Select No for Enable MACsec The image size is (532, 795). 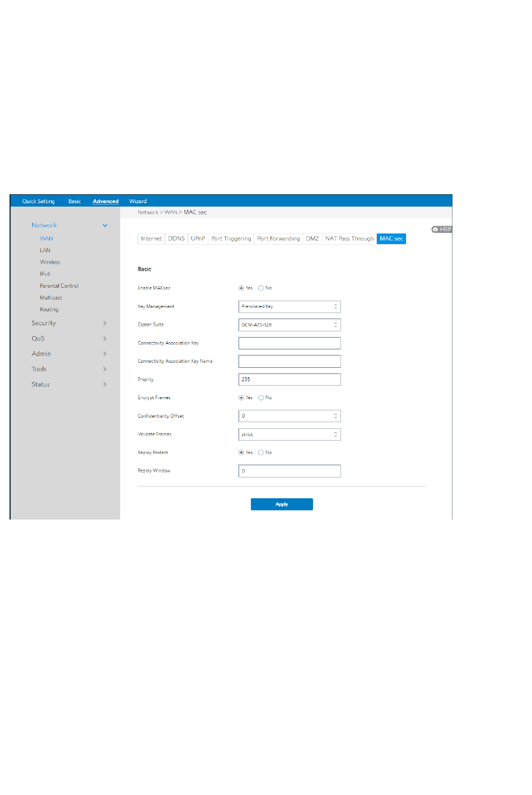point(261,288)
